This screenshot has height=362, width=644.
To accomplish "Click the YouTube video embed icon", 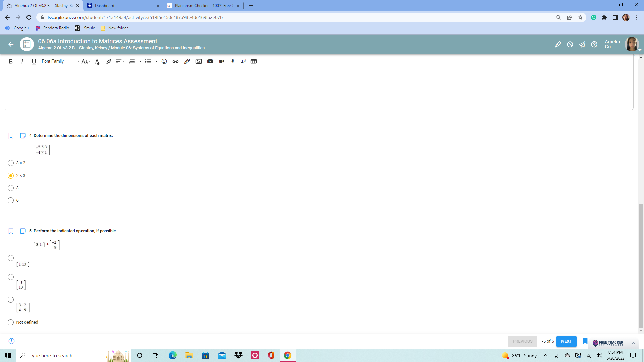I will (x=210, y=61).
